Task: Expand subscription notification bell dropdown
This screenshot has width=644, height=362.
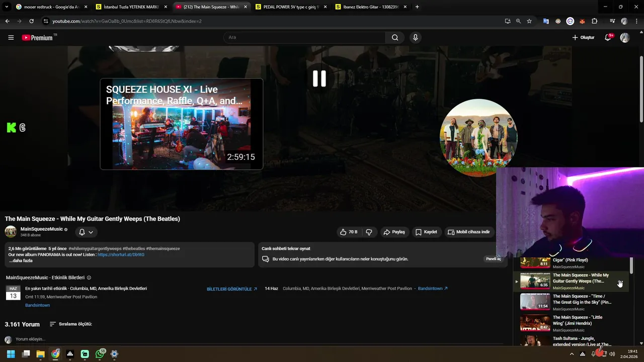Action: pos(86,232)
